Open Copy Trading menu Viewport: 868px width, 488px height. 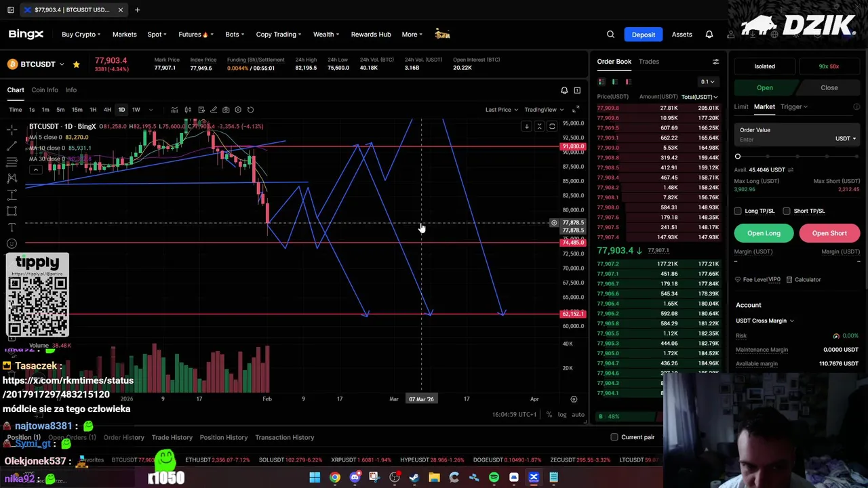pos(279,35)
